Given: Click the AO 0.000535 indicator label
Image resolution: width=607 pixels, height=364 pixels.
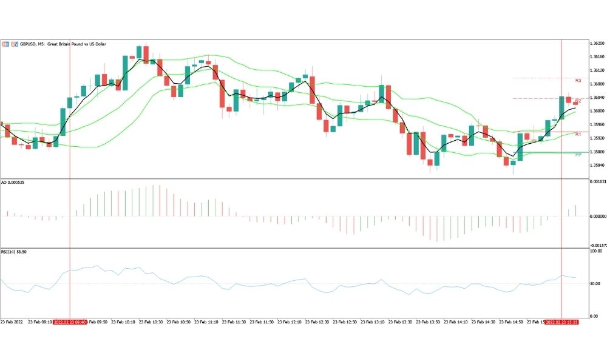Looking at the screenshot, I should (12, 181).
